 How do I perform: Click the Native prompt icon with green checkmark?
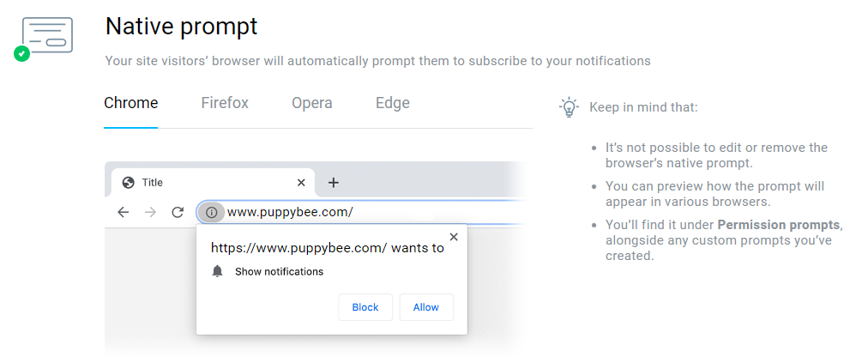pyautogui.click(x=45, y=39)
